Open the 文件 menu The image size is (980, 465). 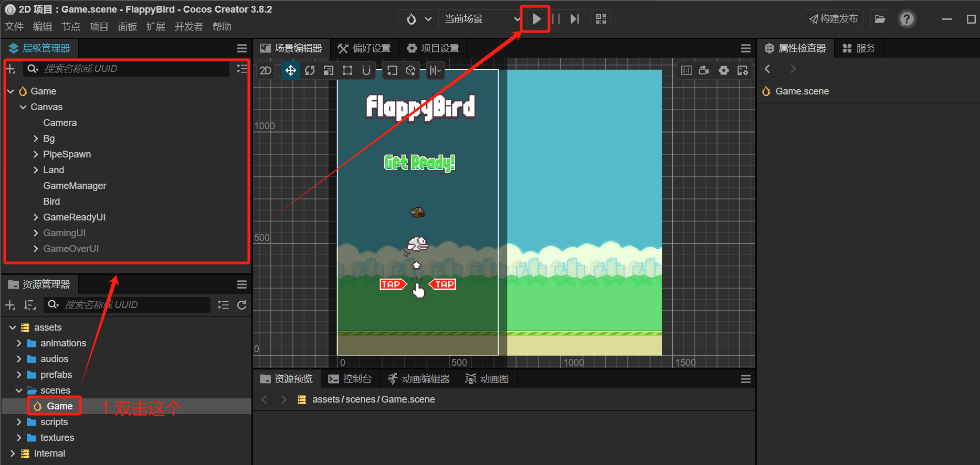(x=14, y=27)
